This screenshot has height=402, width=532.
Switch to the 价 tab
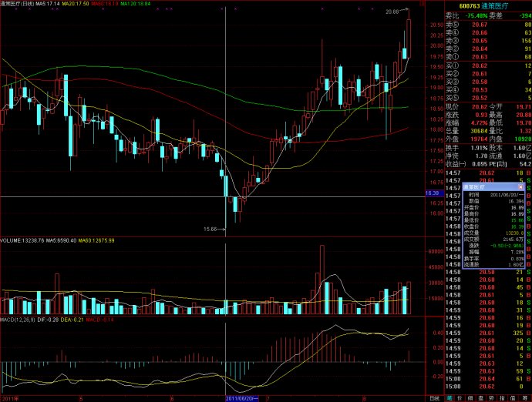(x=460, y=398)
